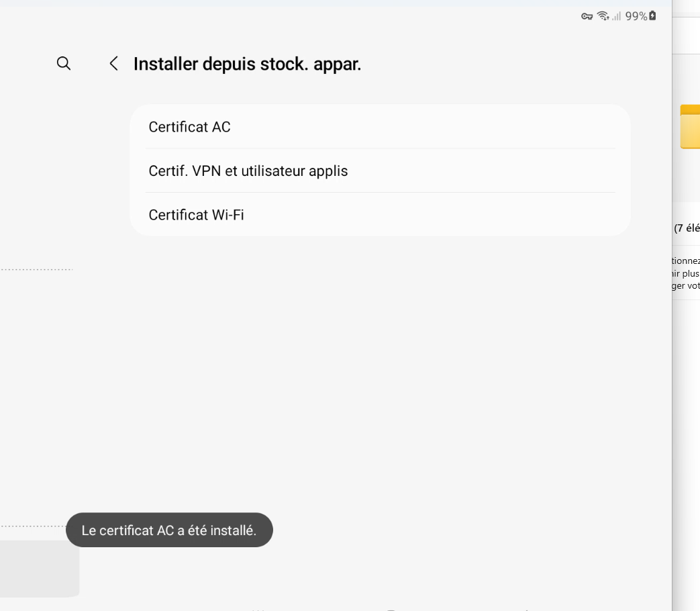Viewport: 700px width, 611px height.
Task: Select the Certificat AC entry
Action: coord(189,127)
